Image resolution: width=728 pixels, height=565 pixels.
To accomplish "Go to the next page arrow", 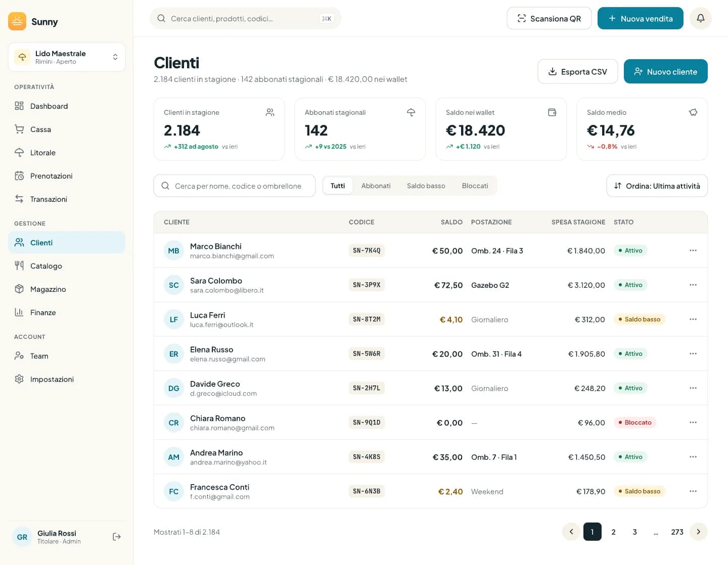I will [x=699, y=532].
